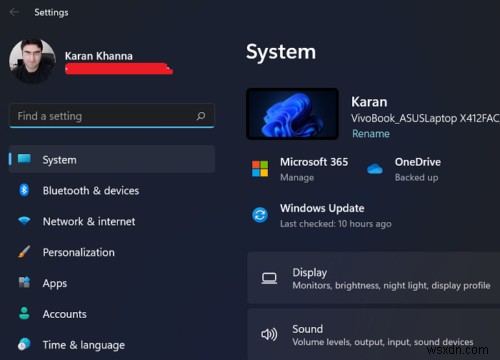Click the Microsoft 365 logo icon
The width and height of the screenshot is (500, 360).
pyautogui.click(x=260, y=169)
